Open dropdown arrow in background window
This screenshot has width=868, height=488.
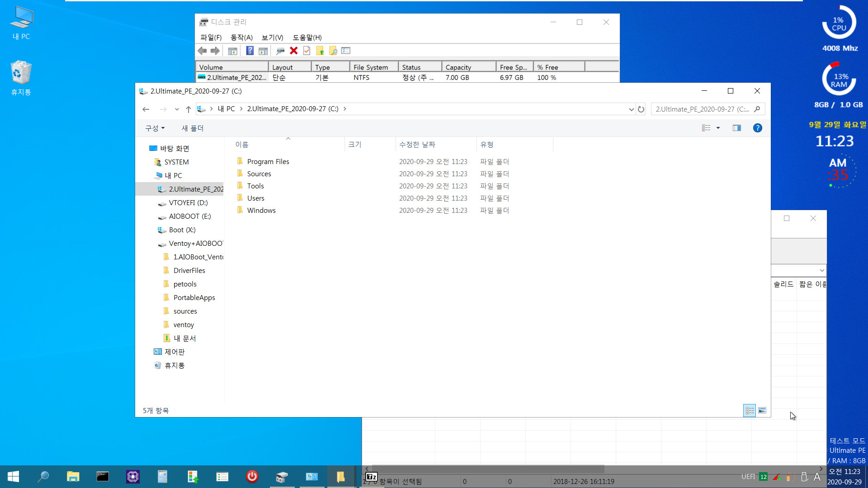(821, 270)
